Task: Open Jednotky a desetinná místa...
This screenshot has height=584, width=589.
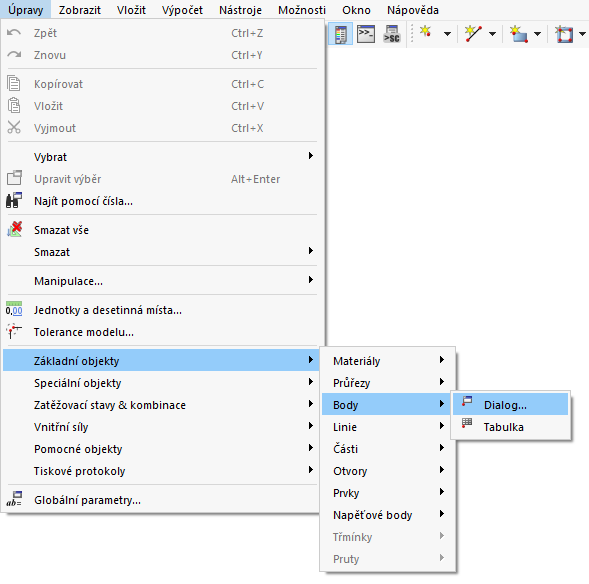Action: point(161,310)
